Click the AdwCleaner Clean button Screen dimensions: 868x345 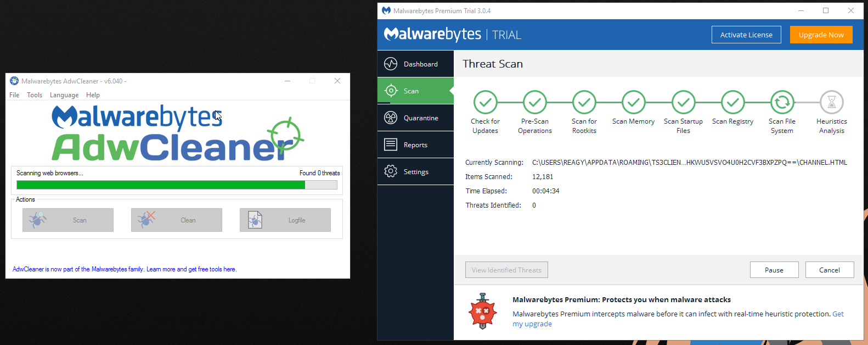point(177,220)
